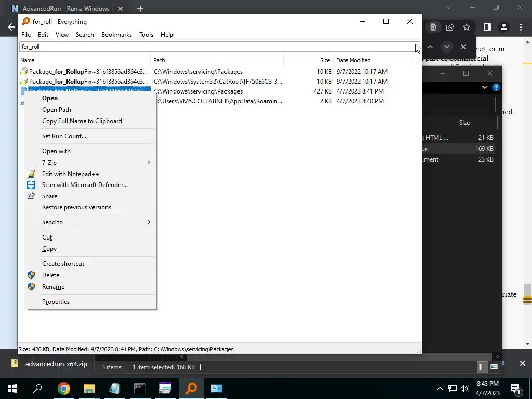This screenshot has width=532, height=399.
Task: Go to next find result arrow
Action: click(447, 47)
